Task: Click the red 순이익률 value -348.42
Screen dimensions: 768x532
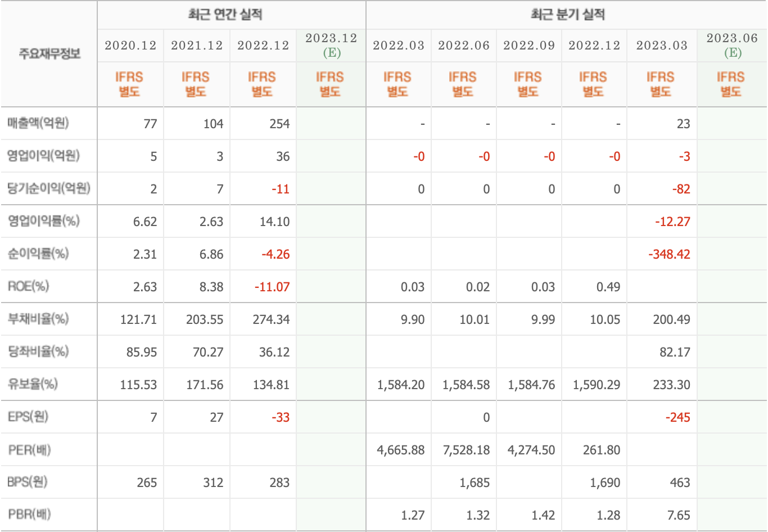Action: [669, 254]
